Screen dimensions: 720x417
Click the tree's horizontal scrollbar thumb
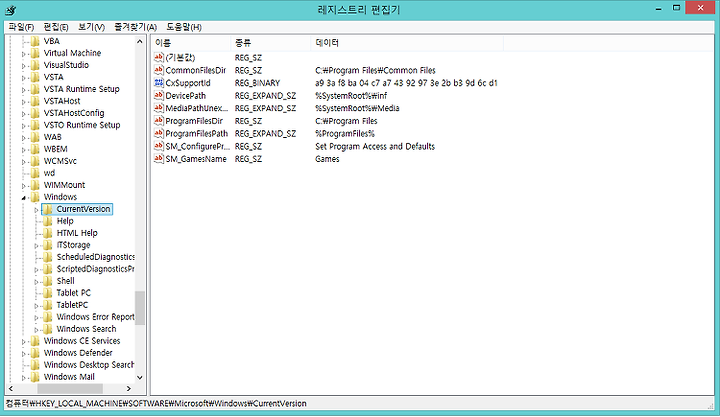(70, 389)
